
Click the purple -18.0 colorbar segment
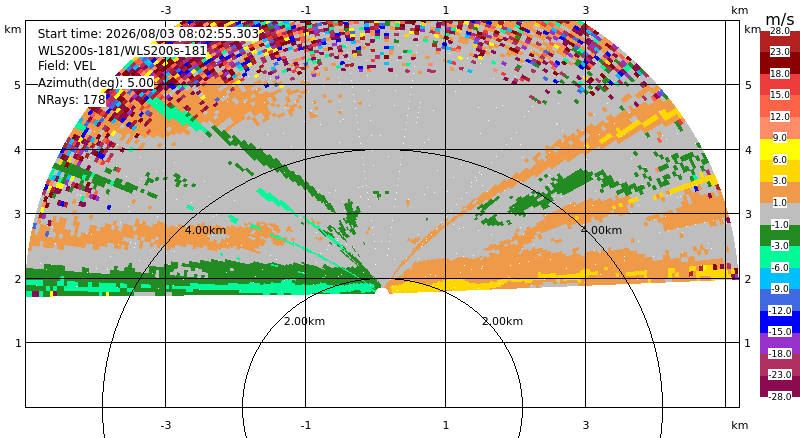[780, 343]
